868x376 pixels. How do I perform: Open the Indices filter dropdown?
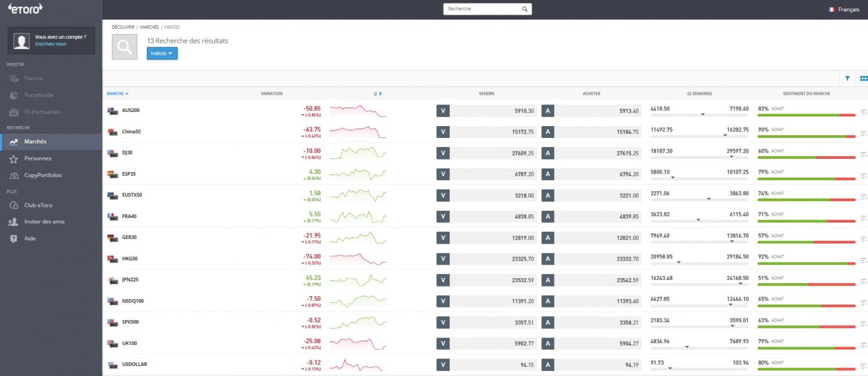pos(162,53)
